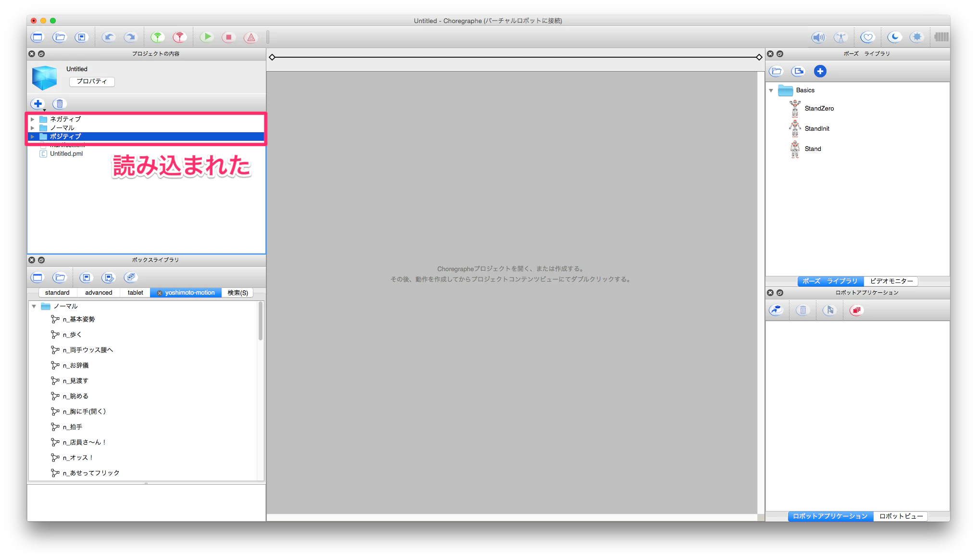Toggle animation mode robot icon
This screenshot has height=560, width=977.
[x=840, y=37]
